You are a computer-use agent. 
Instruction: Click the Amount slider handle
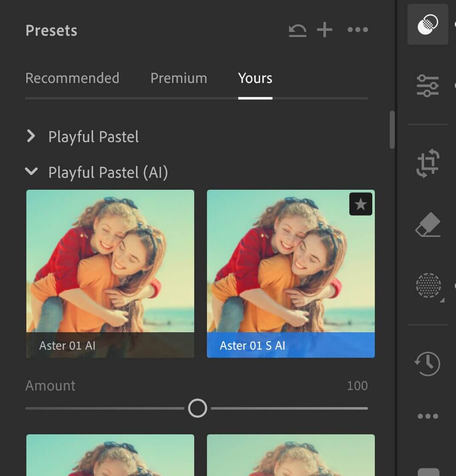point(197,408)
